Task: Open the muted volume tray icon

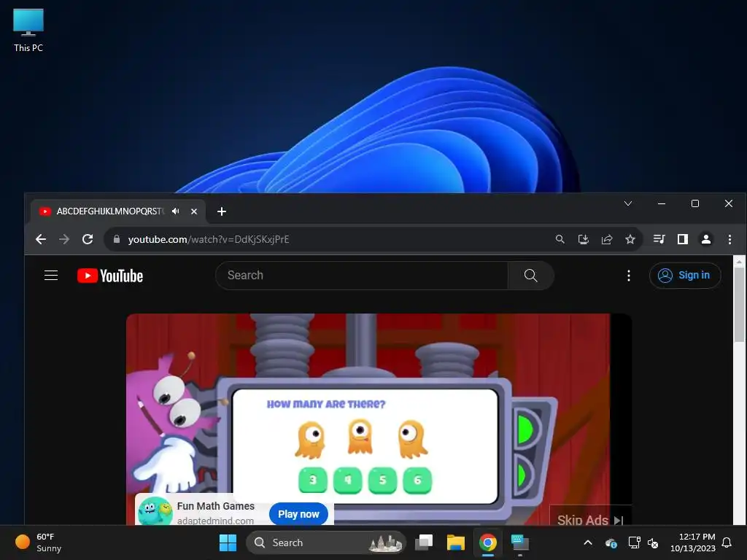Action: pyautogui.click(x=653, y=542)
